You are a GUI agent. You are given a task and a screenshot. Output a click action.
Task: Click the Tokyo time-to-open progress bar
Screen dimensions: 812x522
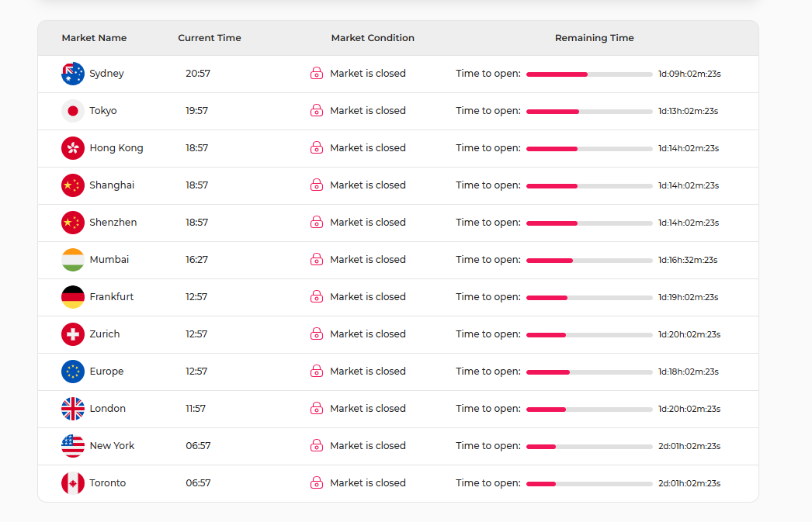coord(589,112)
